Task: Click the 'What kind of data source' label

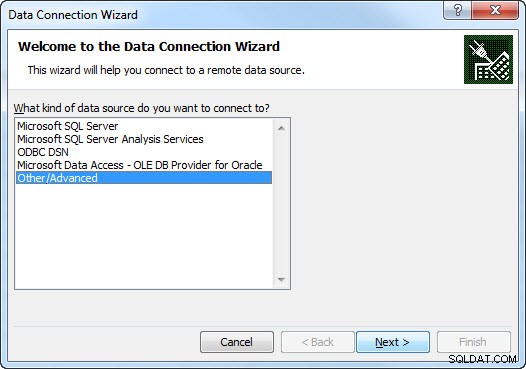Action: 141,108
